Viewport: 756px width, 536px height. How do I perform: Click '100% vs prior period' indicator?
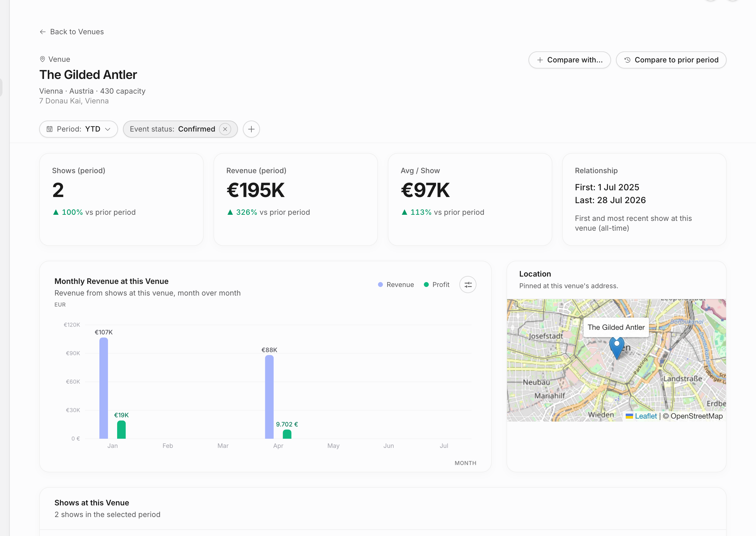[x=94, y=212]
